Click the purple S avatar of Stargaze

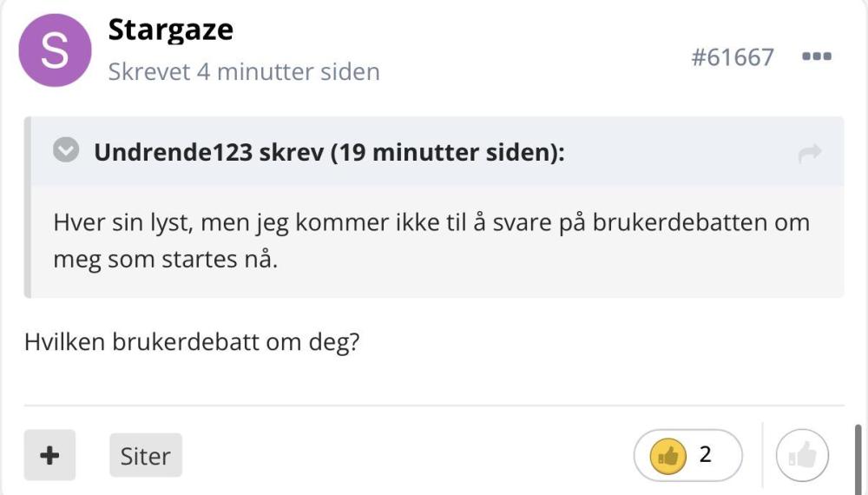(56, 51)
